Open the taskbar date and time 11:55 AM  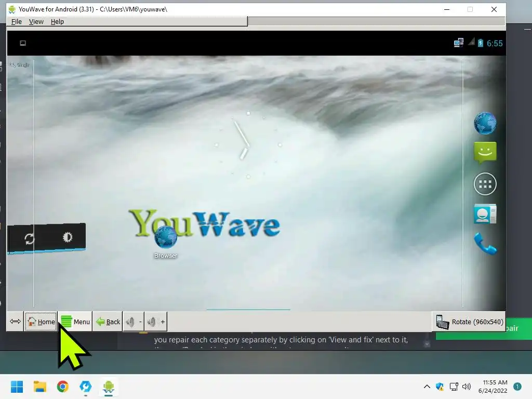click(493, 387)
